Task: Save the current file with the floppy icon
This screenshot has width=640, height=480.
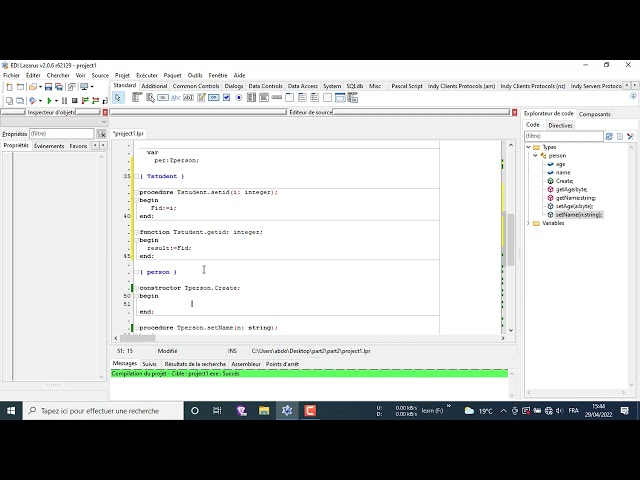Action: point(49,87)
